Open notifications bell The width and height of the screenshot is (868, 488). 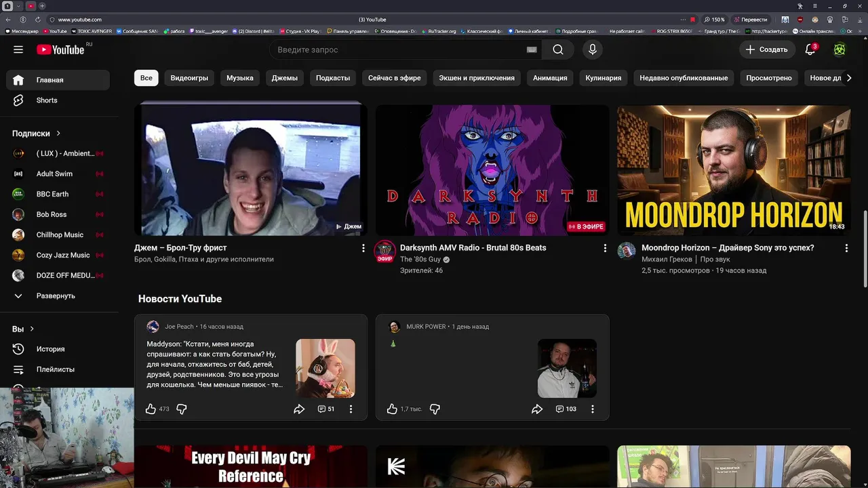point(810,49)
